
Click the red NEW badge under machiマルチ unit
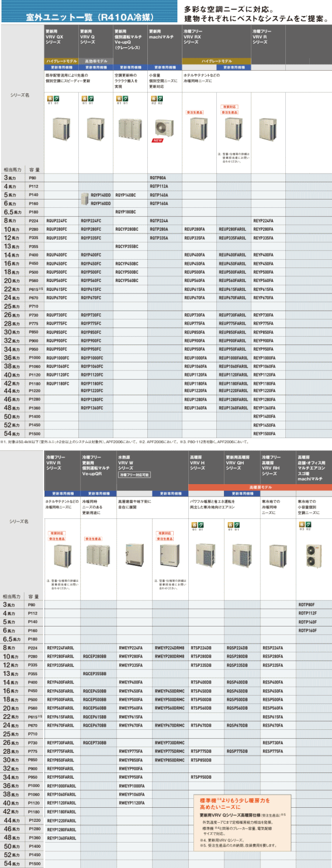tap(157, 140)
